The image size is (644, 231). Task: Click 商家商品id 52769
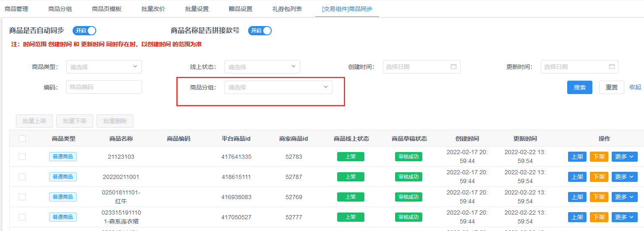click(x=294, y=197)
